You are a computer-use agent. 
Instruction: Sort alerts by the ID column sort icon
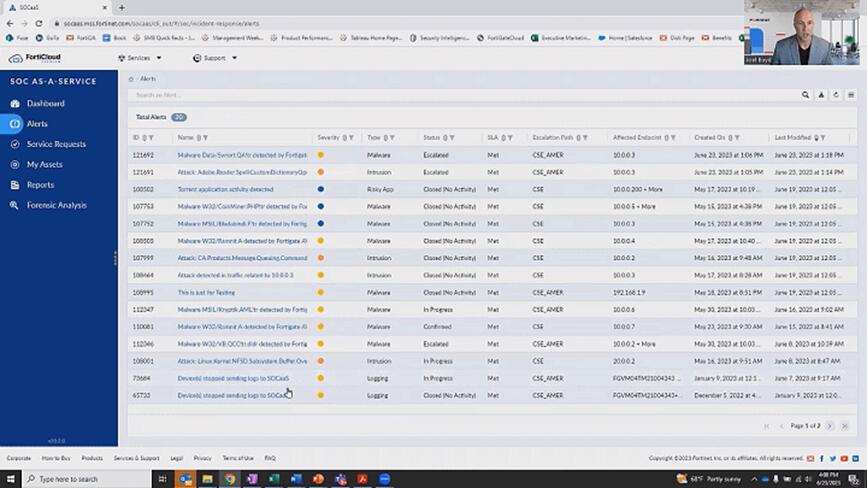click(144, 138)
